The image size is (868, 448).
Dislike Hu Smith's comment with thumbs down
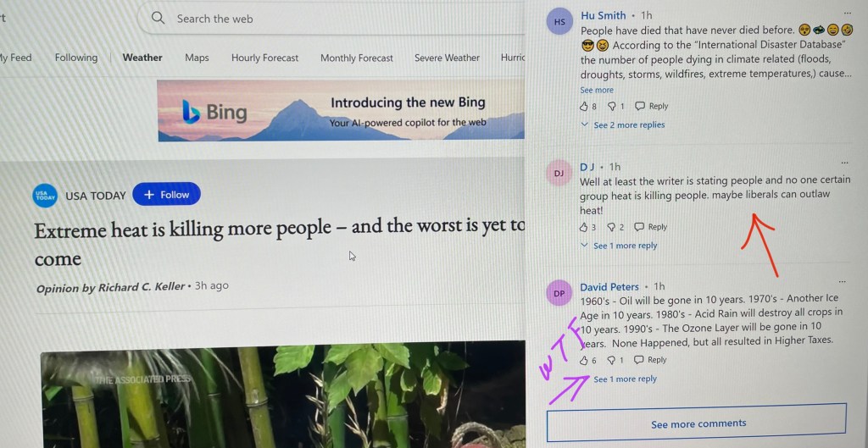point(612,106)
